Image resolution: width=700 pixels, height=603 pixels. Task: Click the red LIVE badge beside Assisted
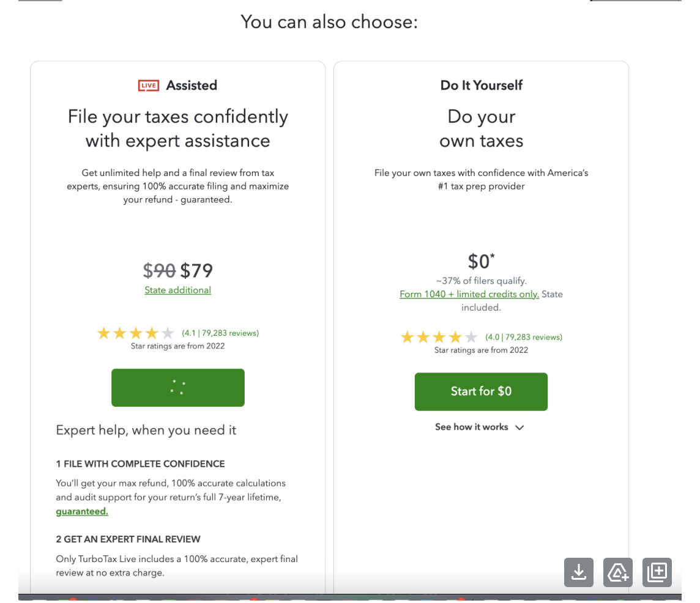148,85
